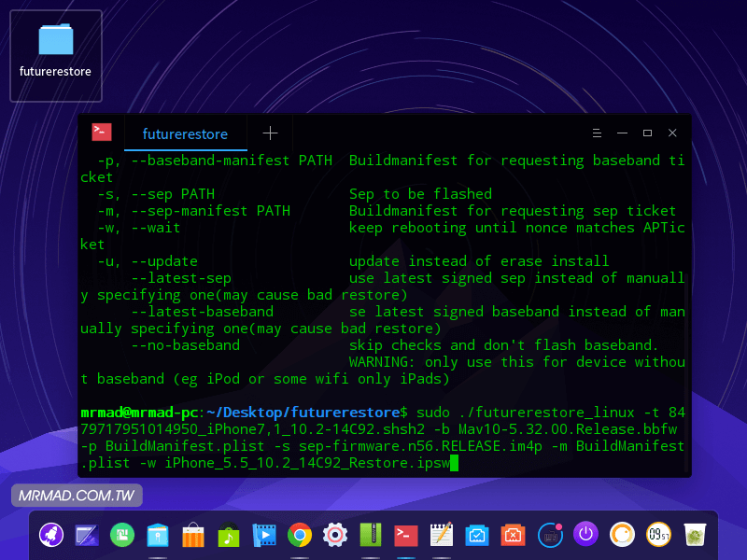Minimize the terminal window

[x=622, y=133]
